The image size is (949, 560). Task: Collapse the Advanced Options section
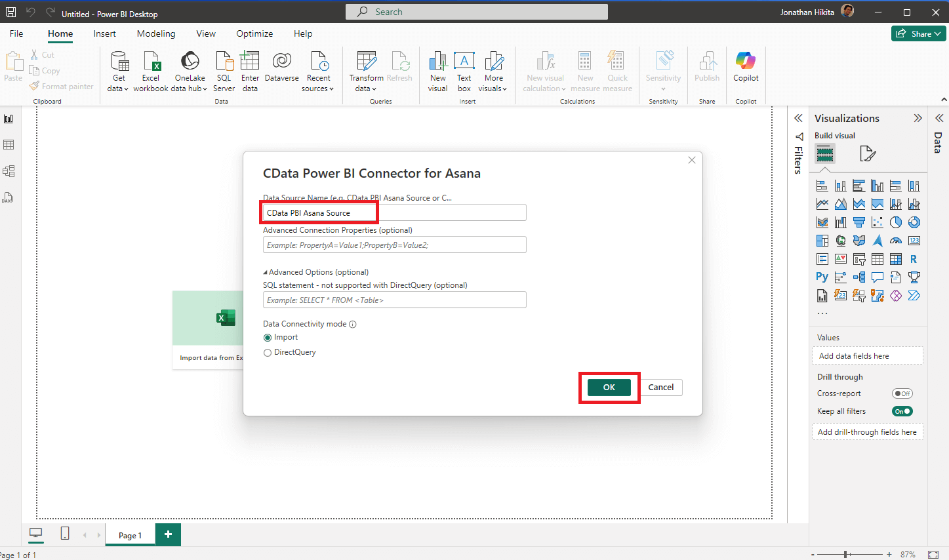tap(266, 272)
